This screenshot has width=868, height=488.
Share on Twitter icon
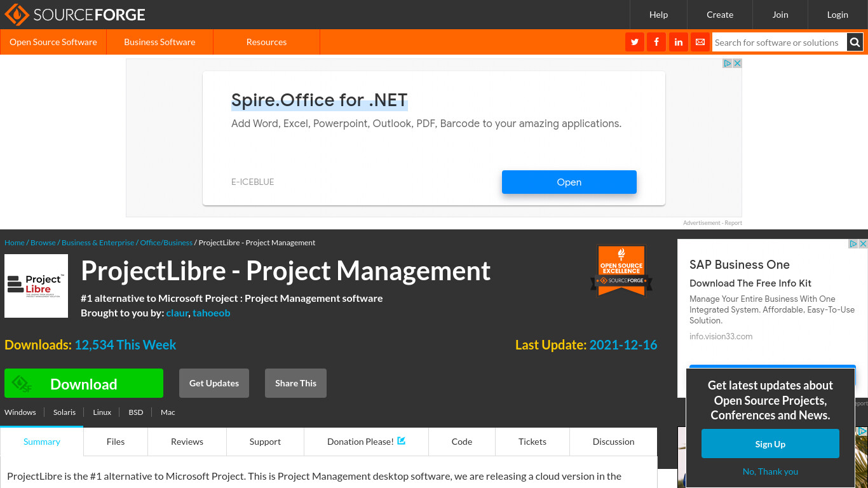(x=634, y=43)
